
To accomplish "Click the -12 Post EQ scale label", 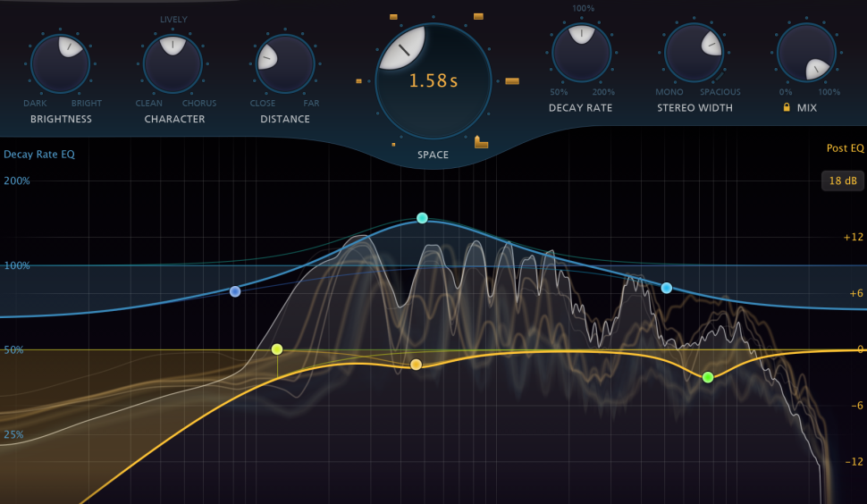I will [x=854, y=461].
